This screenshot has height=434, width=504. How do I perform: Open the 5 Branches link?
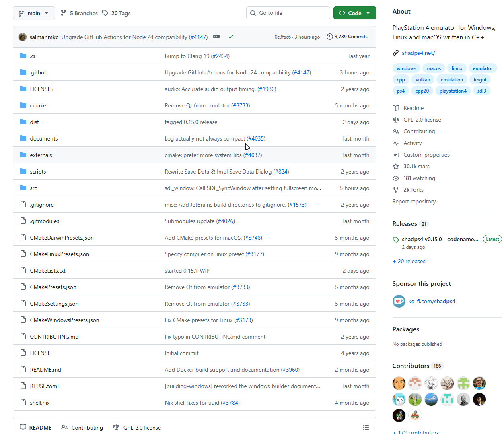79,13
